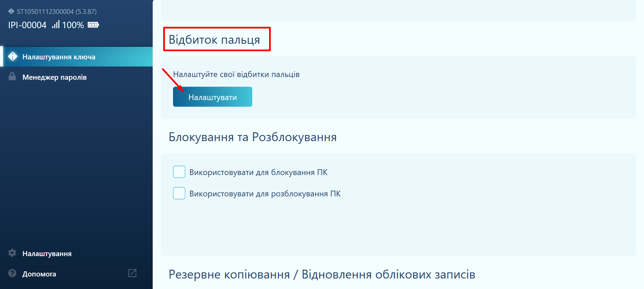This screenshot has width=644, height=289.
Task: Click the padlock icon for Менеджер паролів
Action: point(12,77)
